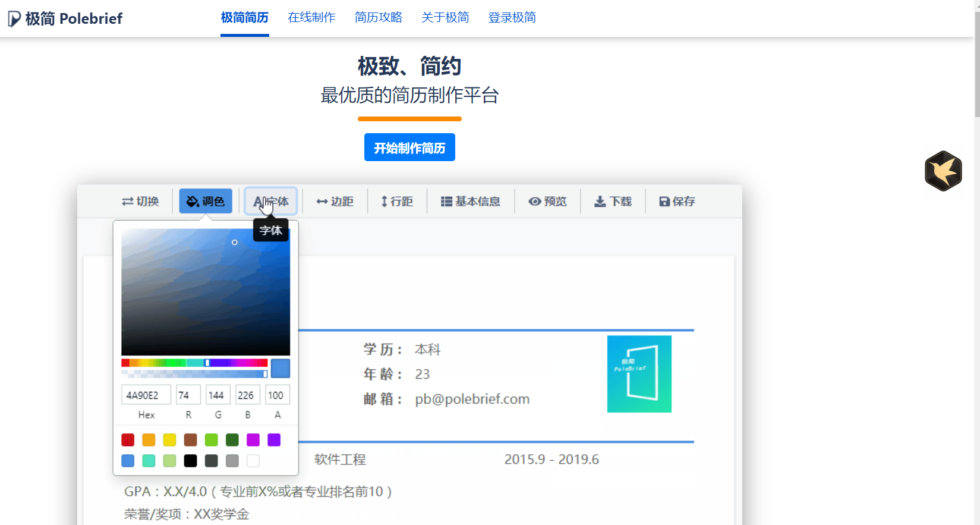980x525 pixels.
Task: Click the floating bird logo icon
Action: (943, 171)
